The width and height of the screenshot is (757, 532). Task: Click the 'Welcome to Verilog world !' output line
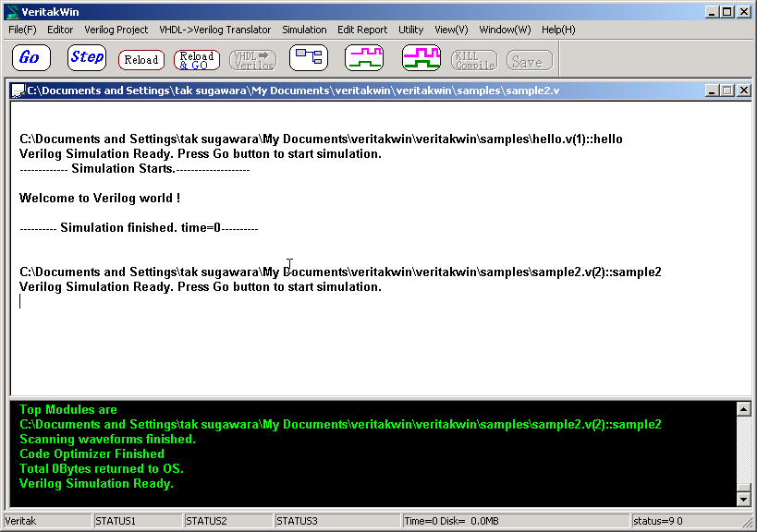pyautogui.click(x=100, y=199)
